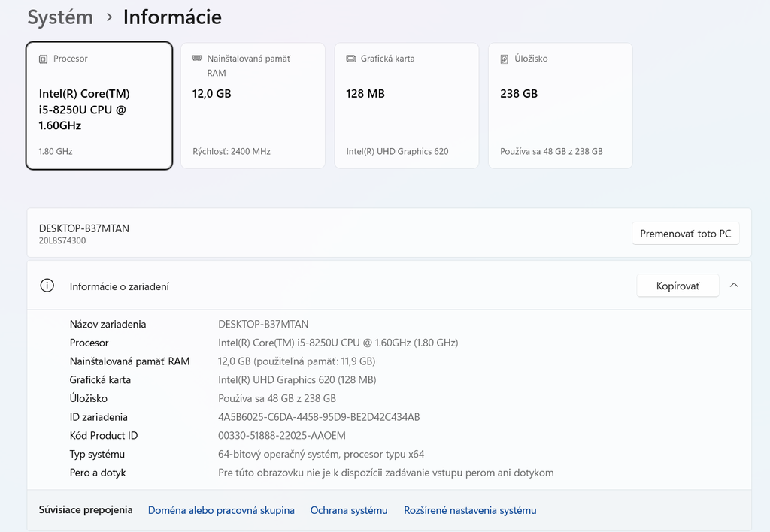Click the Rýchlosť: 2400 MHz text
Screen dimensions: 770x532
click(x=232, y=152)
